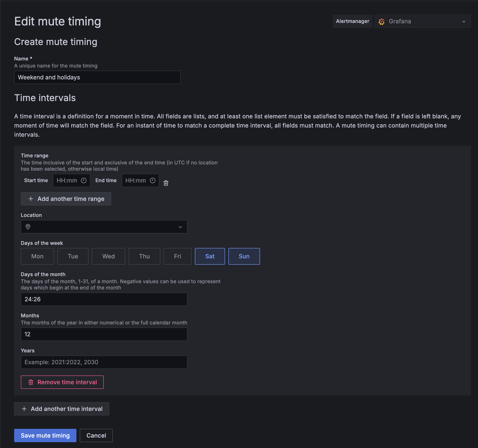Screen dimensions: 478x448
Task: Click the clock icon in End time
Action: coord(152,180)
